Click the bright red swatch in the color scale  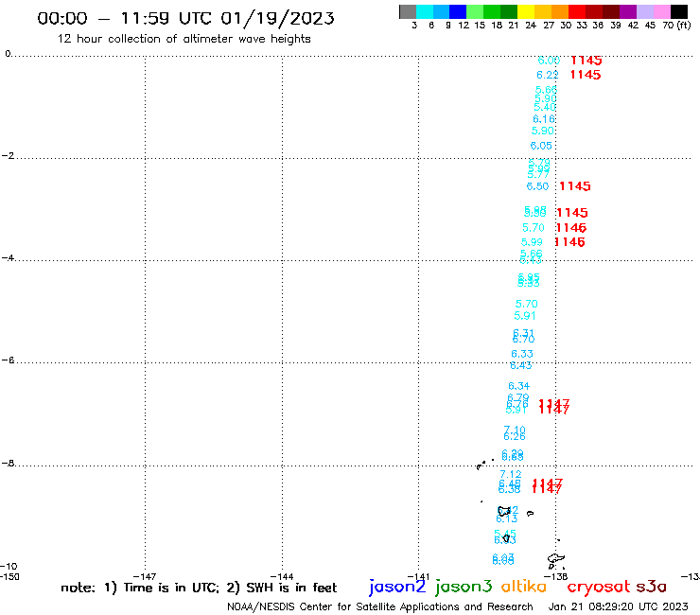pyautogui.click(x=577, y=11)
